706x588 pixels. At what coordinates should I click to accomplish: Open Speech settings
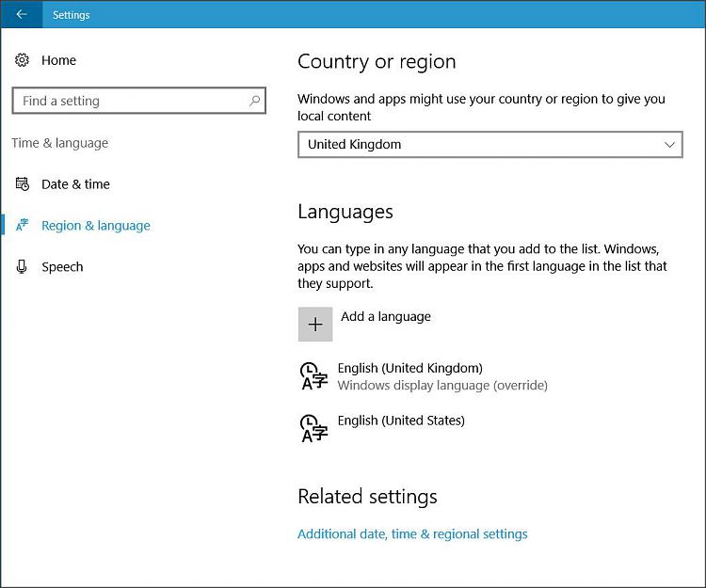(62, 267)
